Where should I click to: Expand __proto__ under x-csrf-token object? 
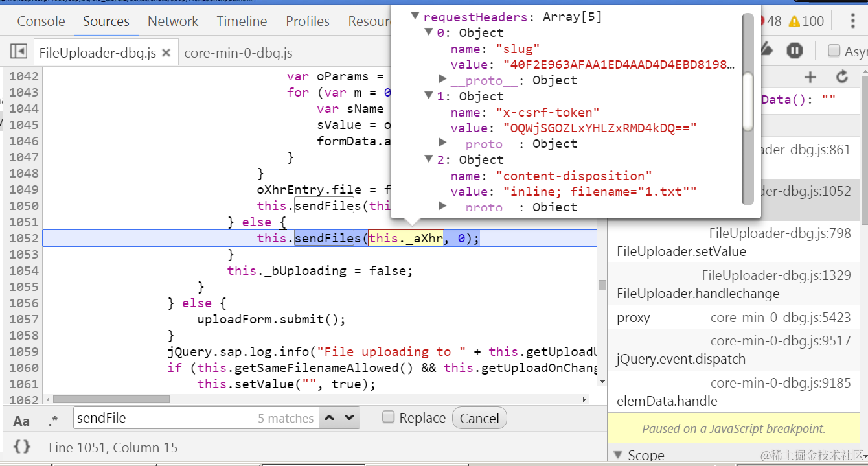click(443, 143)
